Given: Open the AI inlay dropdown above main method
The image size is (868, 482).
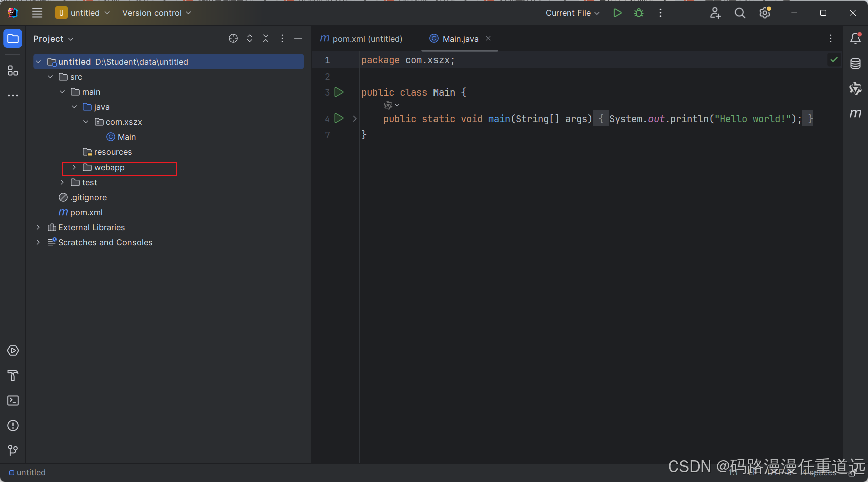Looking at the screenshot, I should 391,105.
